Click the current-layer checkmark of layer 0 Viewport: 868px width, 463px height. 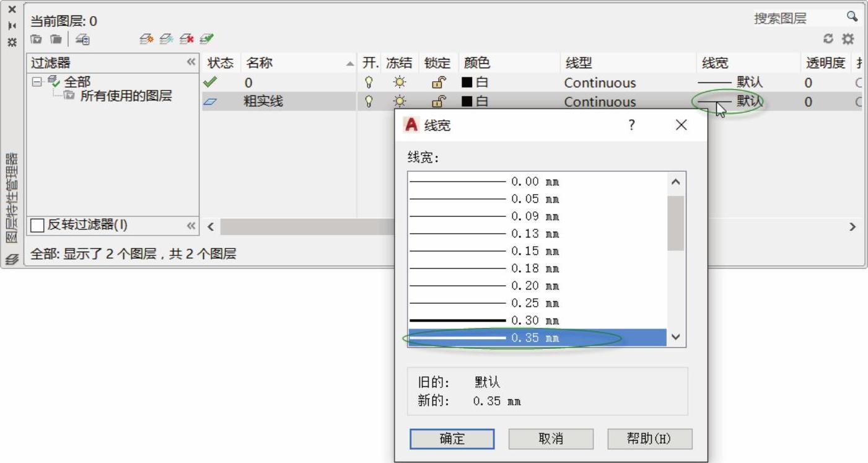point(210,82)
